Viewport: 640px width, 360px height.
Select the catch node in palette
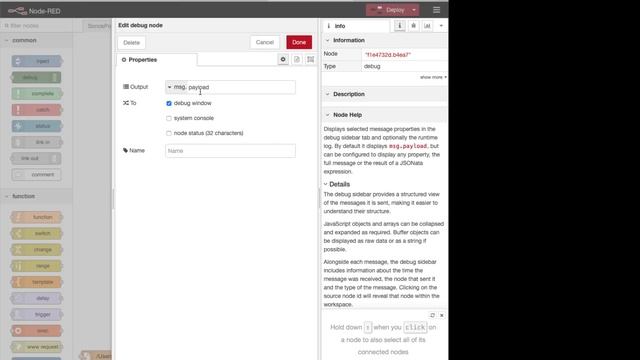tap(37, 110)
